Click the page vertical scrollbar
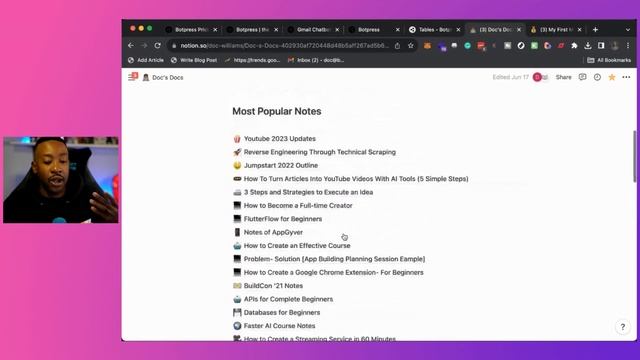The height and width of the screenshot is (360, 640). click(x=634, y=156)
